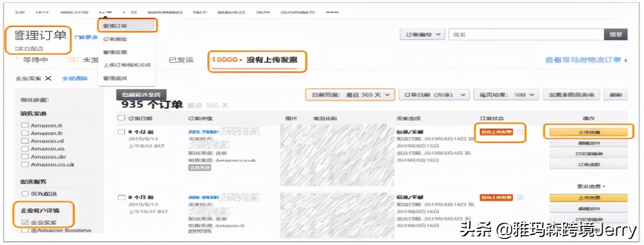Open the blue link with chevron above filters
Screen dimensions: 644x245
coord(586,60)
